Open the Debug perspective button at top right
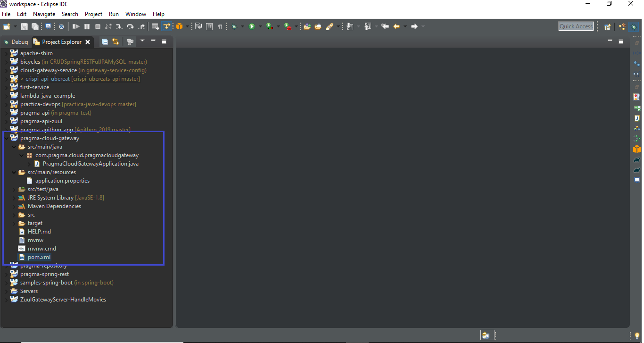 tap(633, 27)
